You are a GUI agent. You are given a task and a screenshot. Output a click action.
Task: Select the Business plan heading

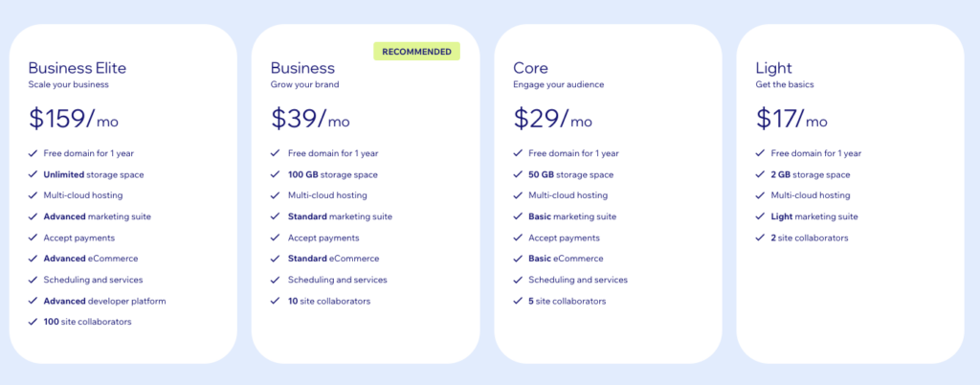click(x=302, y=68)
